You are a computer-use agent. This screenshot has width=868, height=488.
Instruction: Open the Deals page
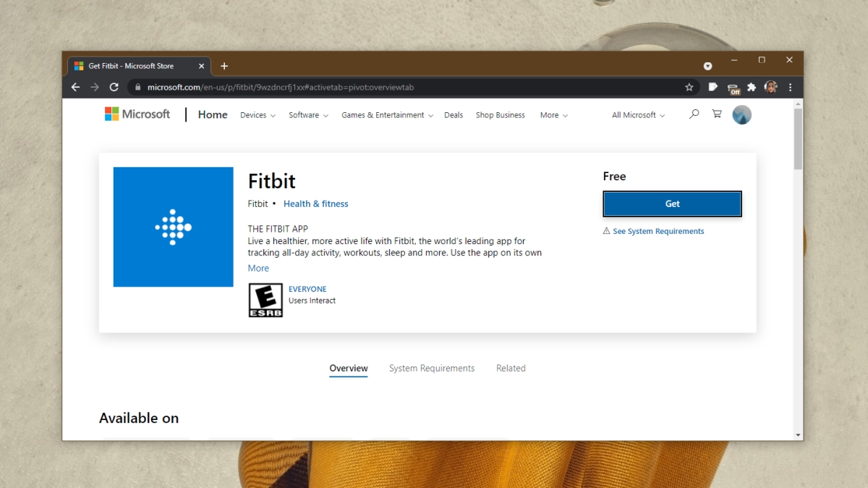(454, 115)
